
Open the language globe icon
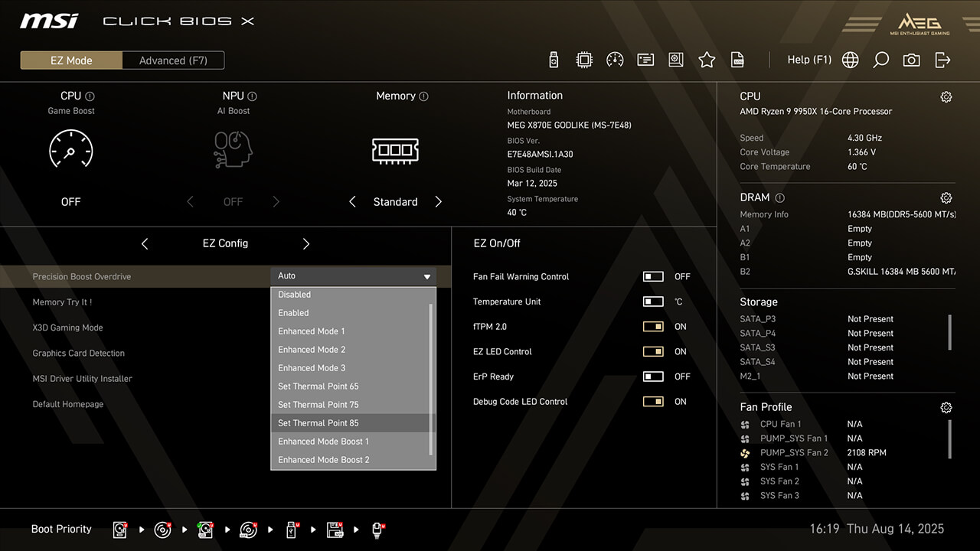click(x=850, y=60)
